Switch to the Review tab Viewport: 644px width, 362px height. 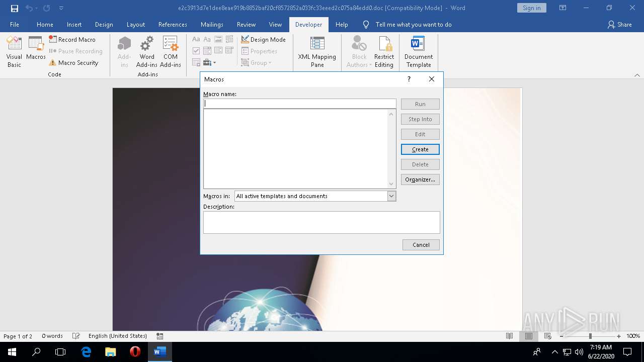247,24
